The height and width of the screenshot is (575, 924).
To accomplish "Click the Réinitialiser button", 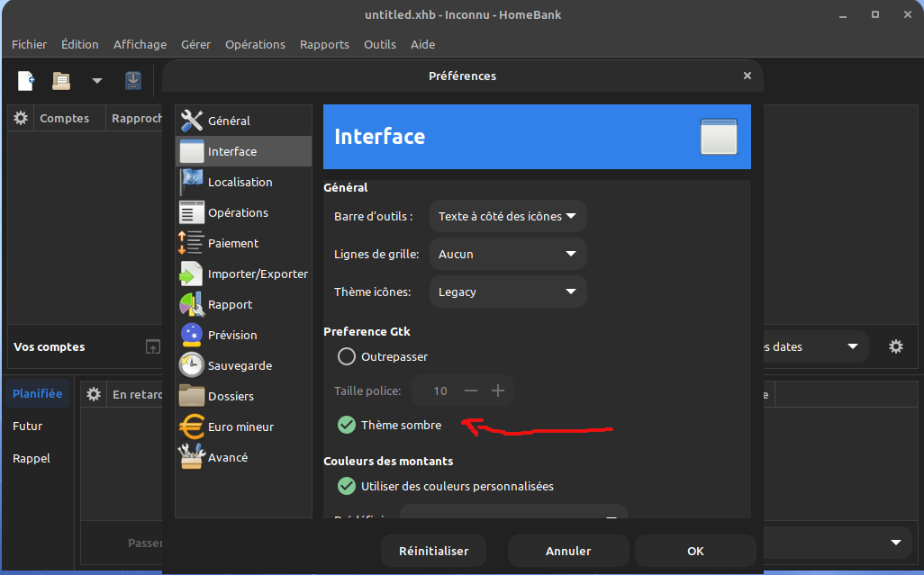I will click(433, 551).
